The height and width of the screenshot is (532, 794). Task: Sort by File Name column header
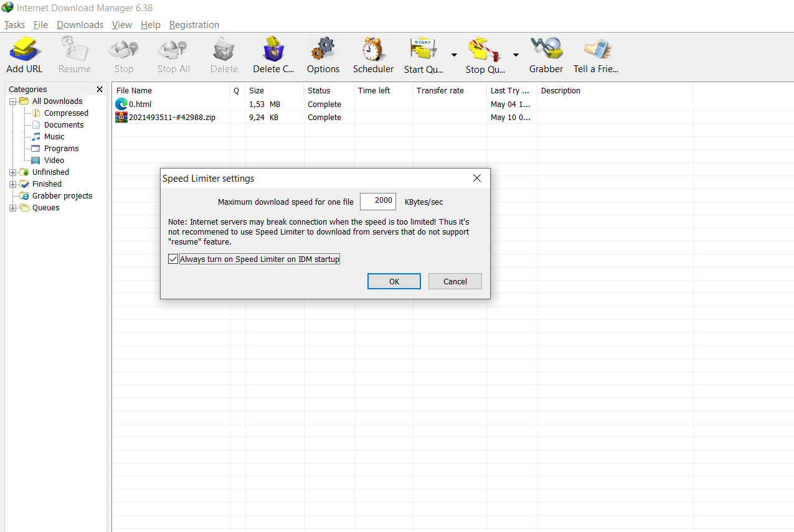pyautogui.click(x=171, y=91)
